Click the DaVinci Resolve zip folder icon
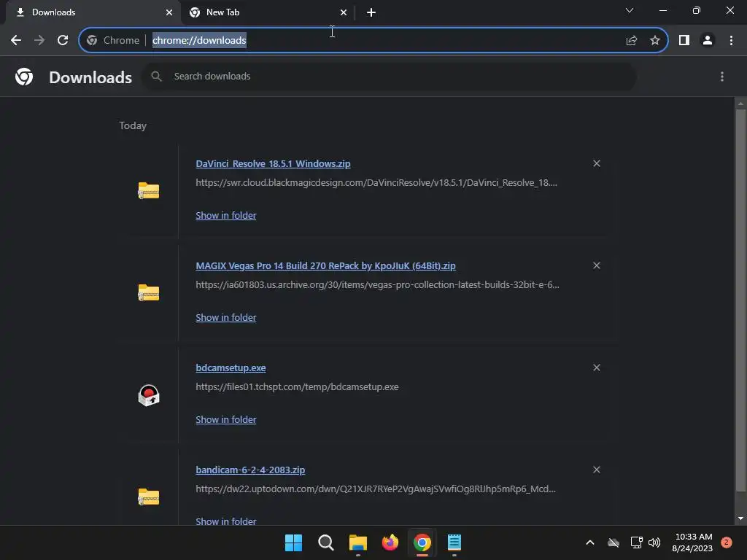 [x=149, y=190]
